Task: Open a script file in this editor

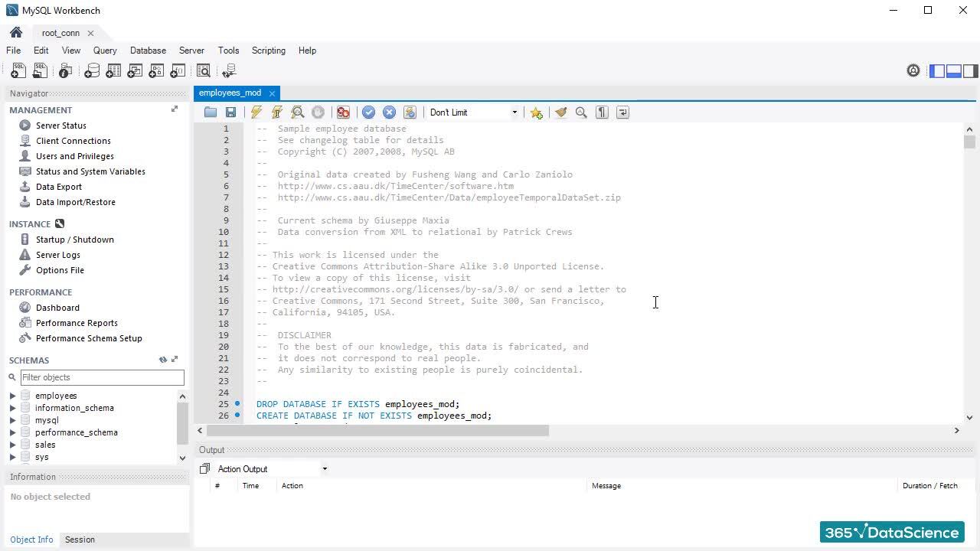Action: (x=211, y=112)
